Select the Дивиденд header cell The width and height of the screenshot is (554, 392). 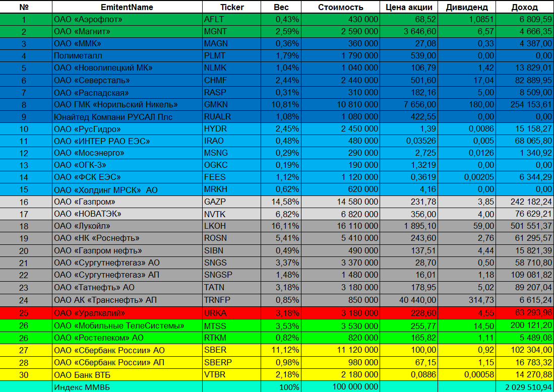pyautogui.click(x=467, y=7)
